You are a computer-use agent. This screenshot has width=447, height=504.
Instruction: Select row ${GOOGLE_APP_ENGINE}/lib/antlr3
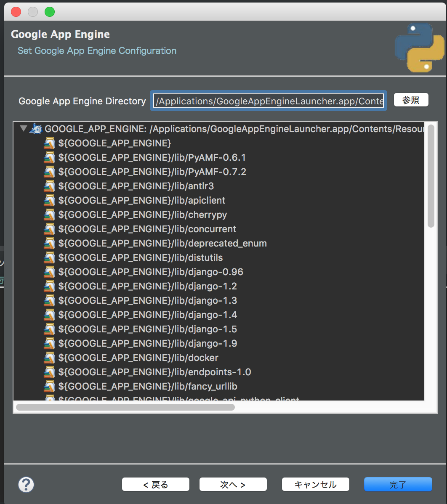pos(136,186)
